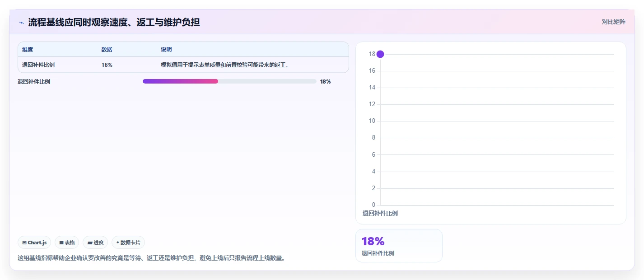The height and width of the screenshot is (280, 644).
Task: Click the chart x-axis label 退回补件比例
Action: tap(380, 214)
